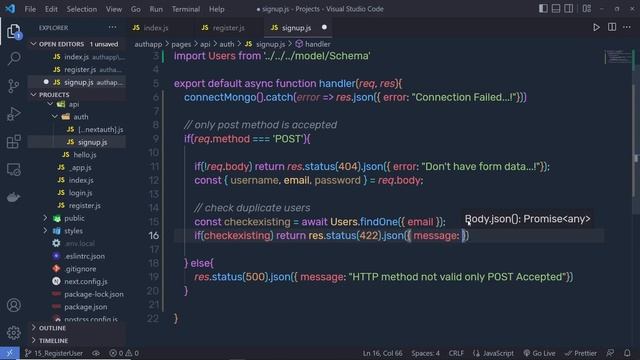Toggle Secondary Side Bar layout icon

coord(569,9)
